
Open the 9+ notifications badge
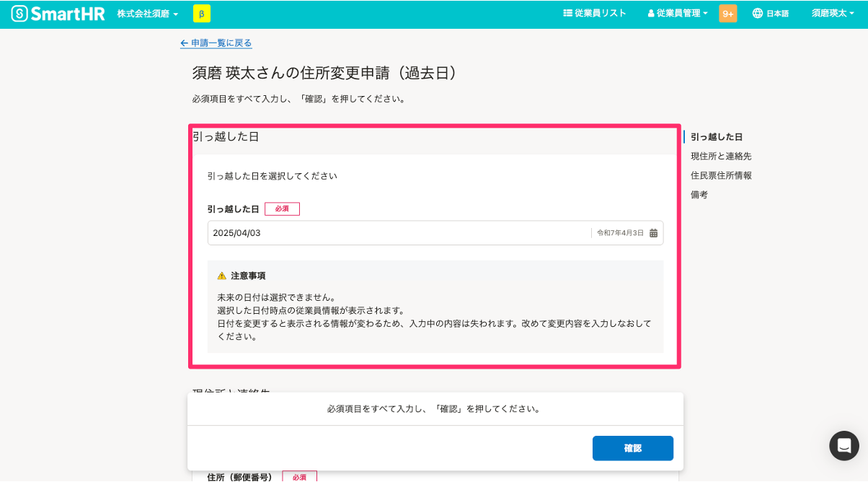point(727,12)
